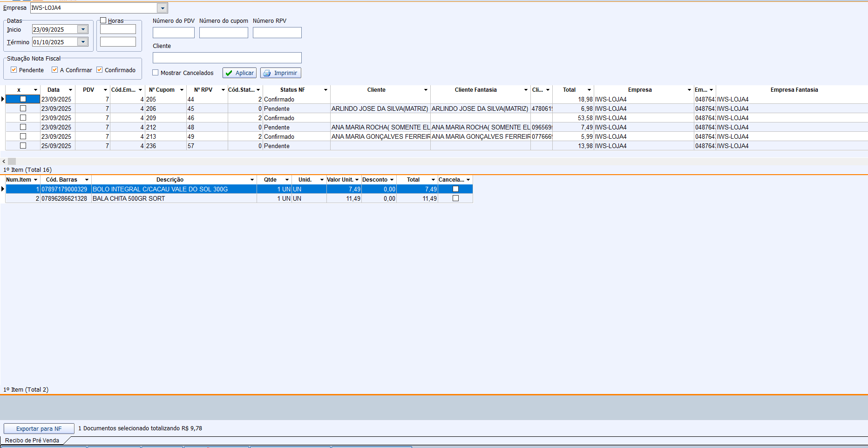The height and width of the screenshot is (448, 868).
Task: Open the Data column filter arrow
Action: click(70, 90)
